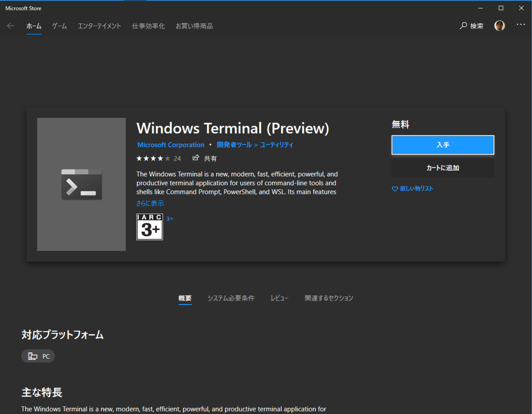Click the IARC 3+ rating badge
532x414 pixels.
click(x=150, y=227)
